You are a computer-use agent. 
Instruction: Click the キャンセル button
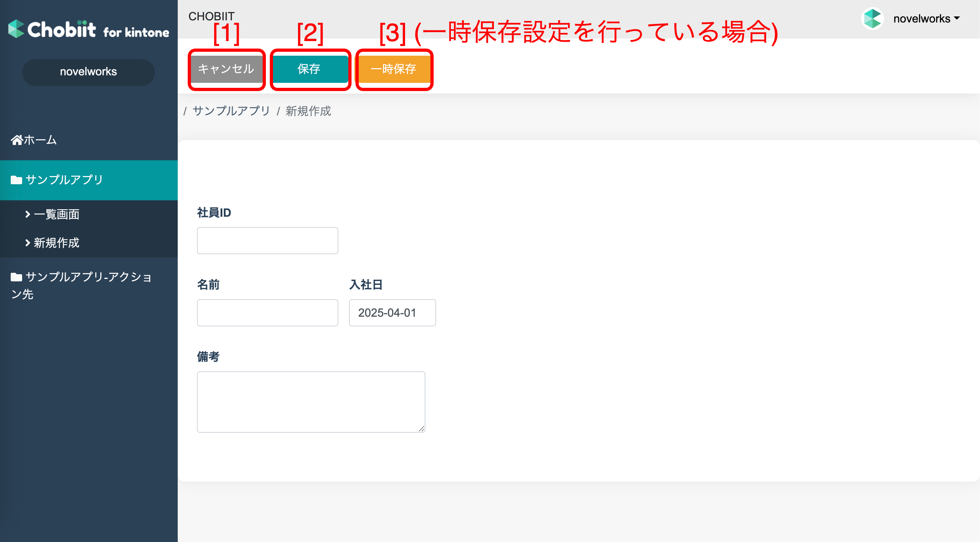click(x=226, y=69)
